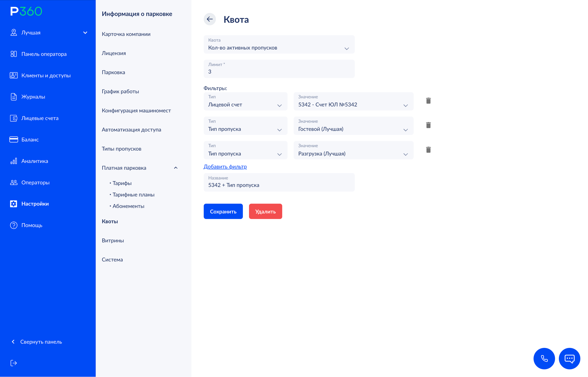
Task: Click the Журналы document icon
Action: 14,97
